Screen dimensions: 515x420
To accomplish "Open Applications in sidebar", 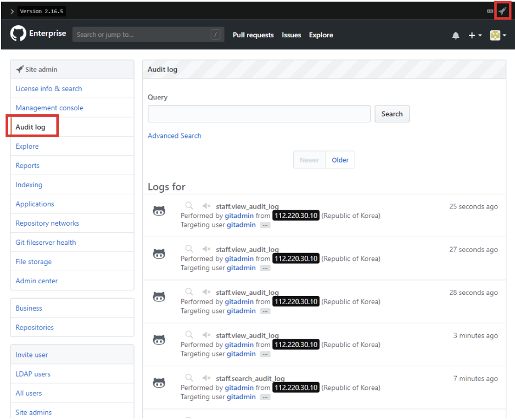I will tap(35, 204).
